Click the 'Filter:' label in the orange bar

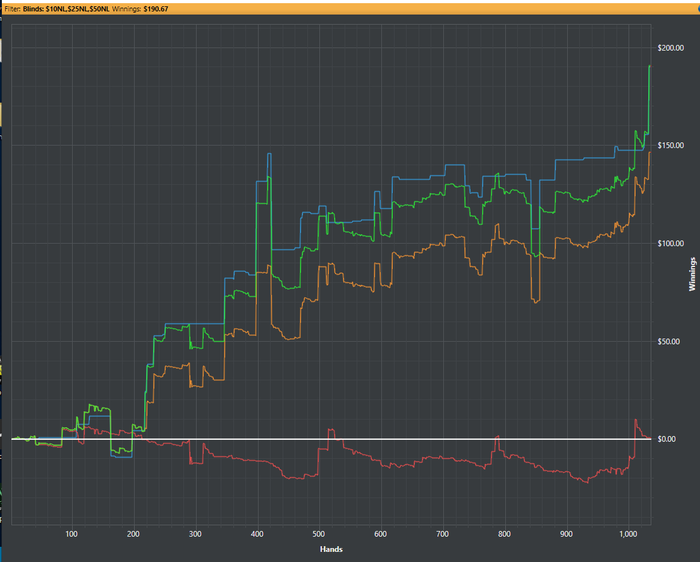(12, 8)
